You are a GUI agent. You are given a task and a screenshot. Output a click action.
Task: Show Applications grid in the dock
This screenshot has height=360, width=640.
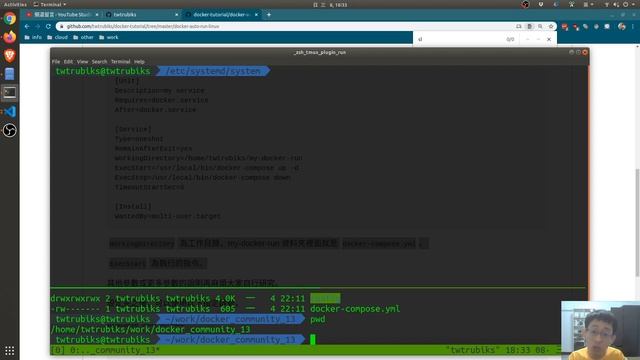[x=9, y=351]
